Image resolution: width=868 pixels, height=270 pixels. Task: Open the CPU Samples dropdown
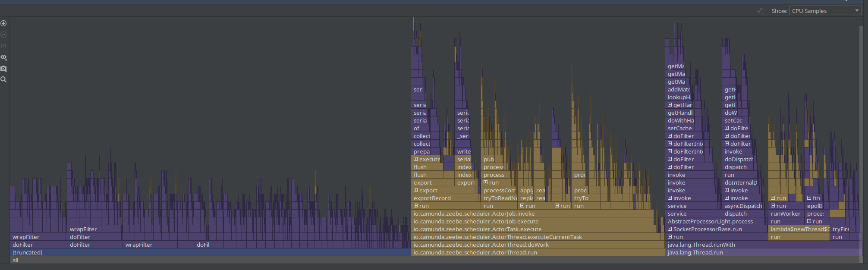tap(825, 11)
